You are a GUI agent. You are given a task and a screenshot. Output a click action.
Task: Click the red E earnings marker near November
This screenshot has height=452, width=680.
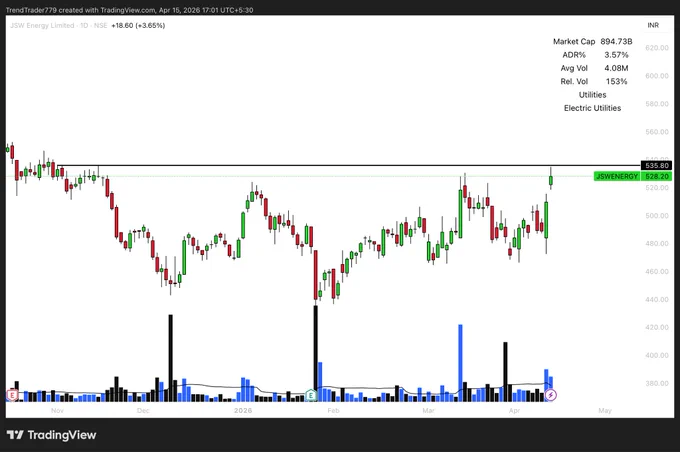tap(12, 395)
